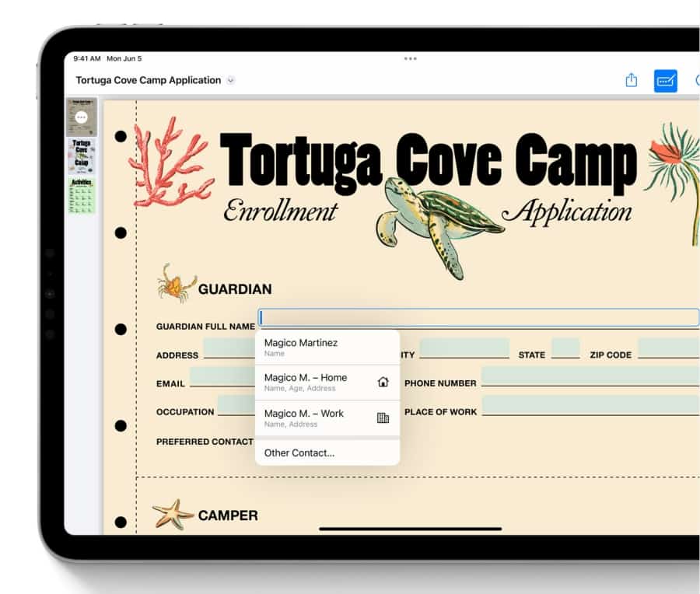Click the house icon beside Home contact

point(383,382)
